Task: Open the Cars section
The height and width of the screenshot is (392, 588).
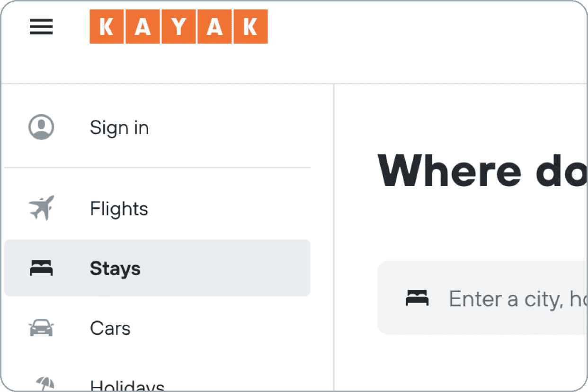Action: [x=157, y=328]
